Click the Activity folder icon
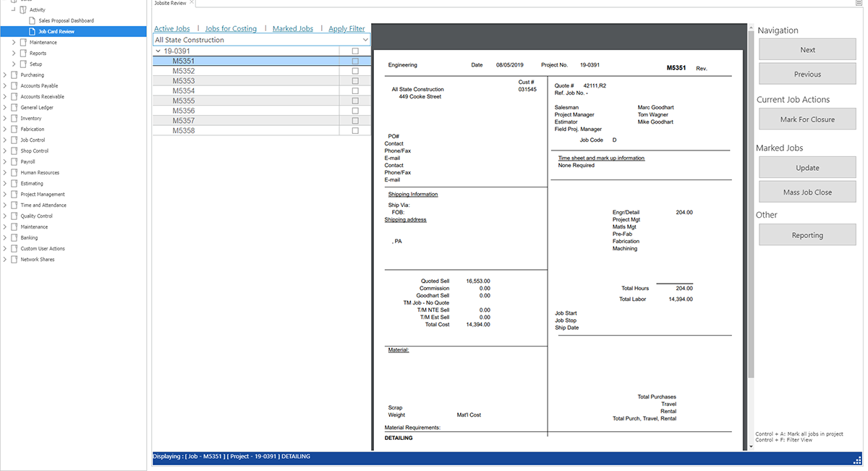The height and width of the screenshot is (471, 868). coord(23,10)
